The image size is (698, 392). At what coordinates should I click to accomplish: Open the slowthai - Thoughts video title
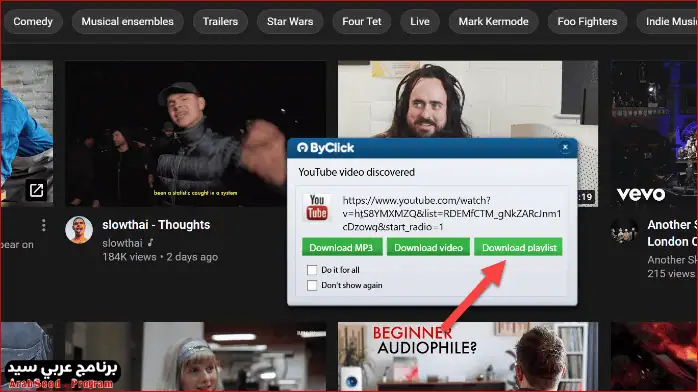156,225
